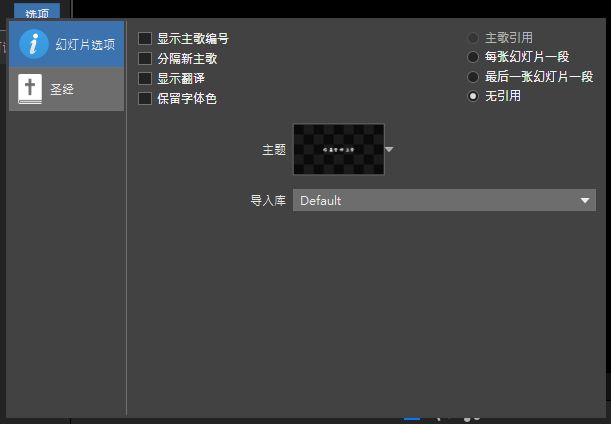Image resolution: width=611 pixels, height=424 pixels.
Task: Select the 每张幻灯片一段 radio button
Action: 473,57
